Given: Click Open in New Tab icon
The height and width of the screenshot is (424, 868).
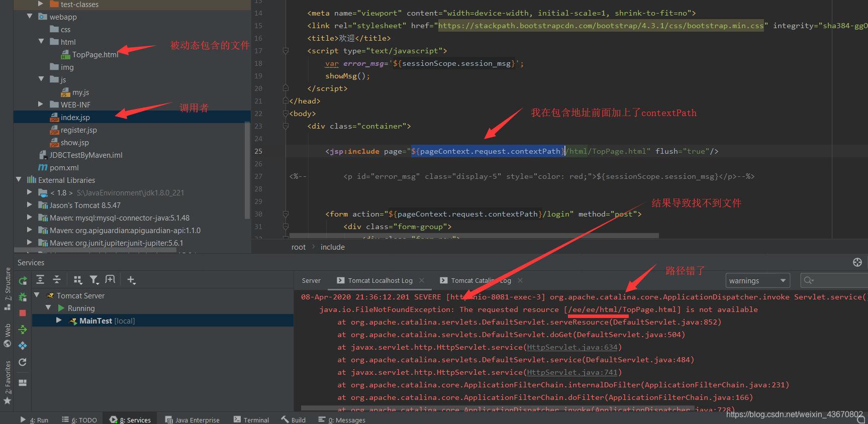Looking at the screenshot, I should 110,280.
